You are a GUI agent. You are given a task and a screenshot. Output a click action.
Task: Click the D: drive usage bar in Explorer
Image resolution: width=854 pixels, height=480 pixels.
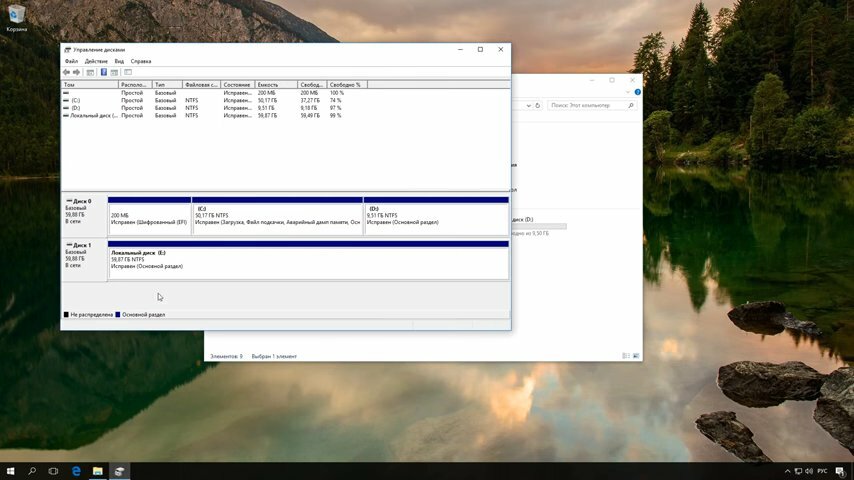pyautogui.click(x=539, y=226)
